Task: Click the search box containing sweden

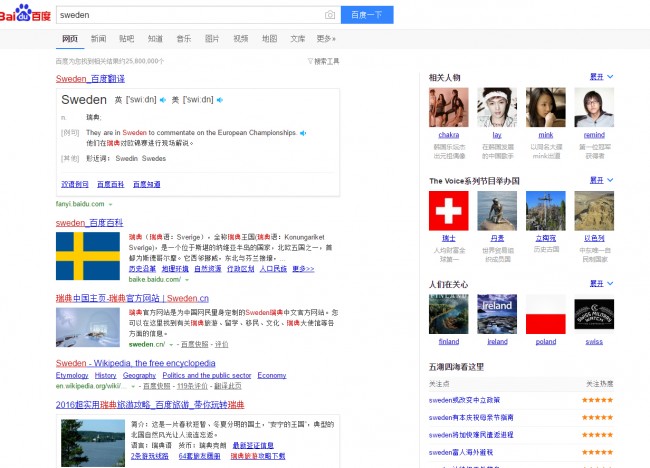Action: click(198, 15)
